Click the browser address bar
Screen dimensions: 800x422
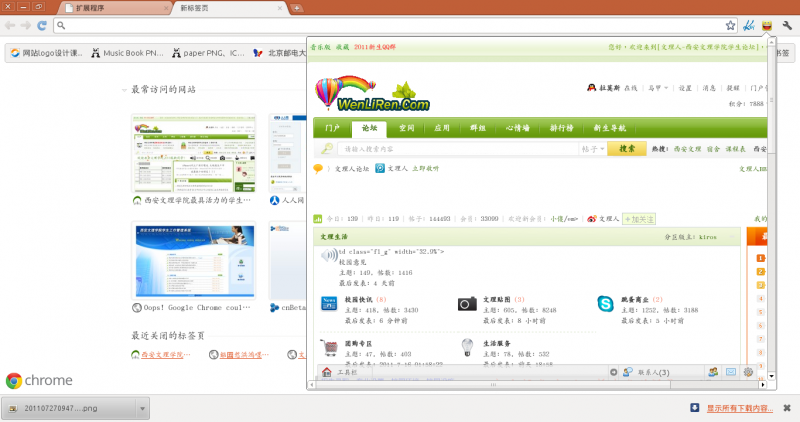coord(395,26)
